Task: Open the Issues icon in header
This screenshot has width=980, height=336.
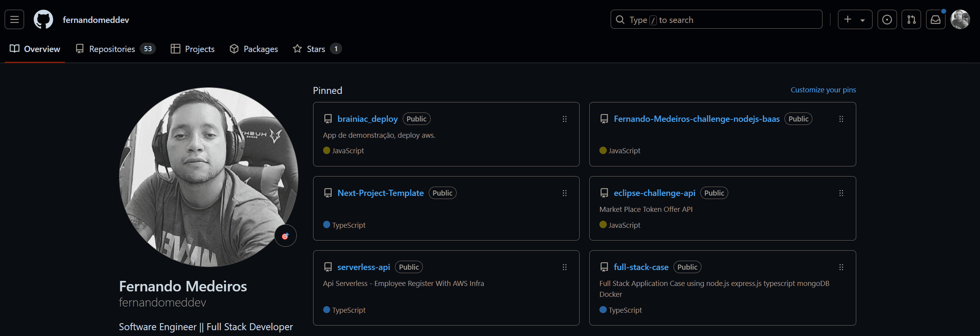Action: coord(887,19)
